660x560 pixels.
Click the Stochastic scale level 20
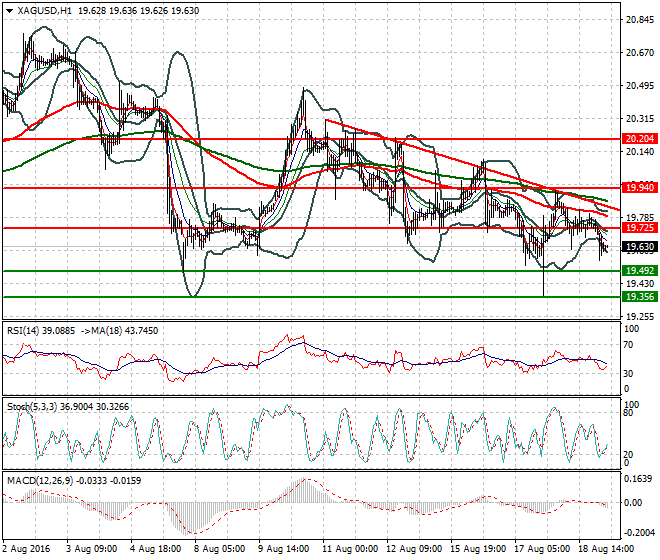point(628,455)
